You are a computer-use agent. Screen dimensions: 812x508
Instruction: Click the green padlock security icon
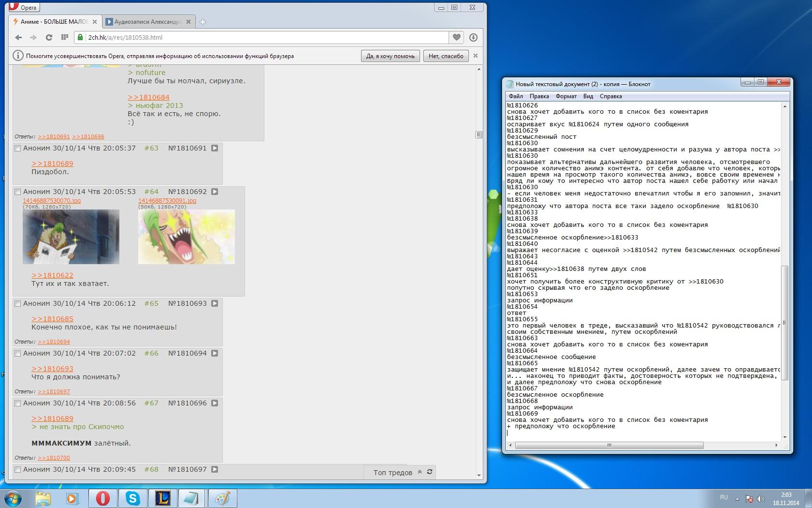click(x=80, y=37)
